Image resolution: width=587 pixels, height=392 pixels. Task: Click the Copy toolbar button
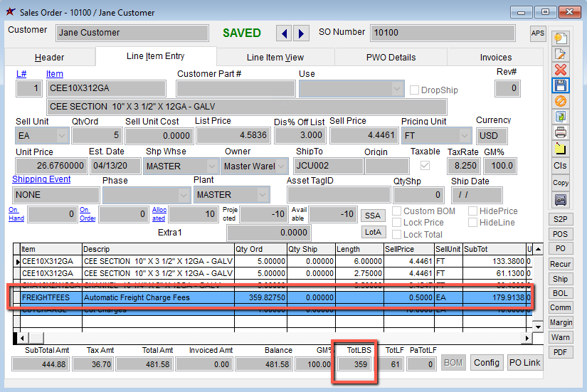tap(561, 183)
